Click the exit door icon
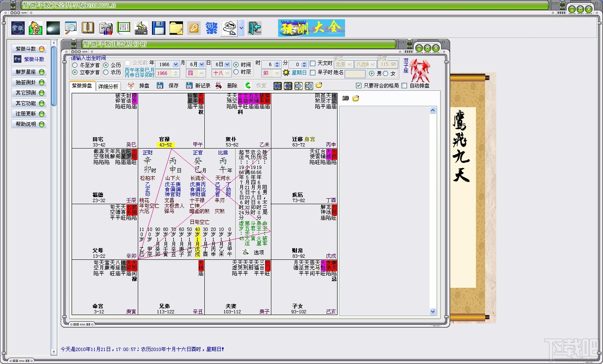The height and width of the screenshot is (364, 603). tap(255, 28)
